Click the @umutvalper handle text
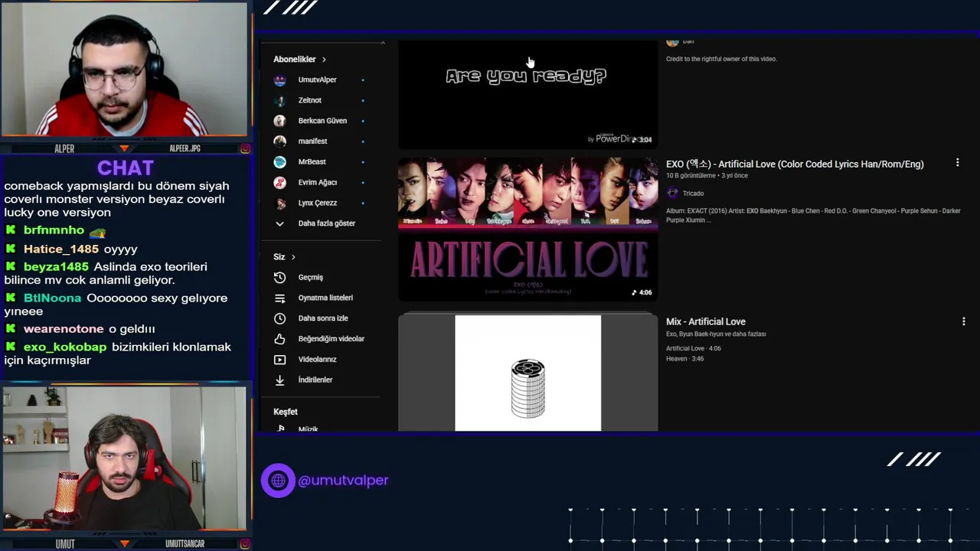 [x=343, y=481]
